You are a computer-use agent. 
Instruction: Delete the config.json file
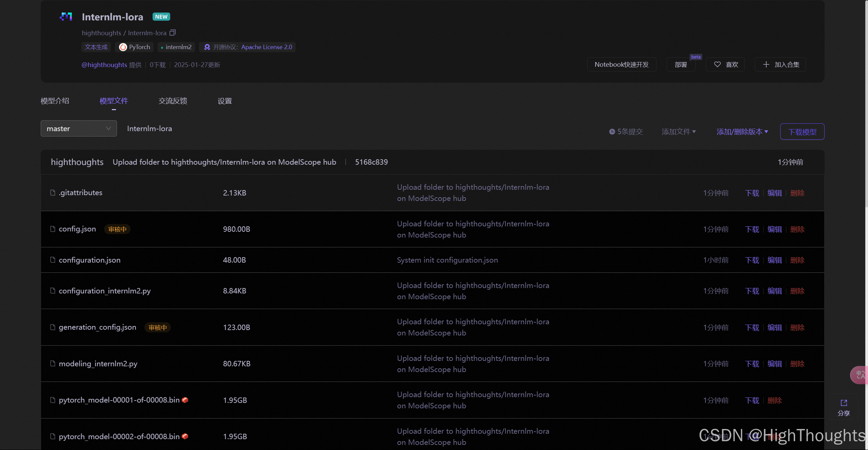[797, 229]
